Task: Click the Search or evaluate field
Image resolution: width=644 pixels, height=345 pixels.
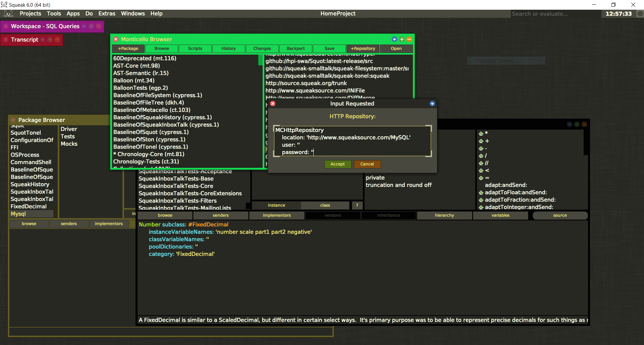Action: pos(555,14)
